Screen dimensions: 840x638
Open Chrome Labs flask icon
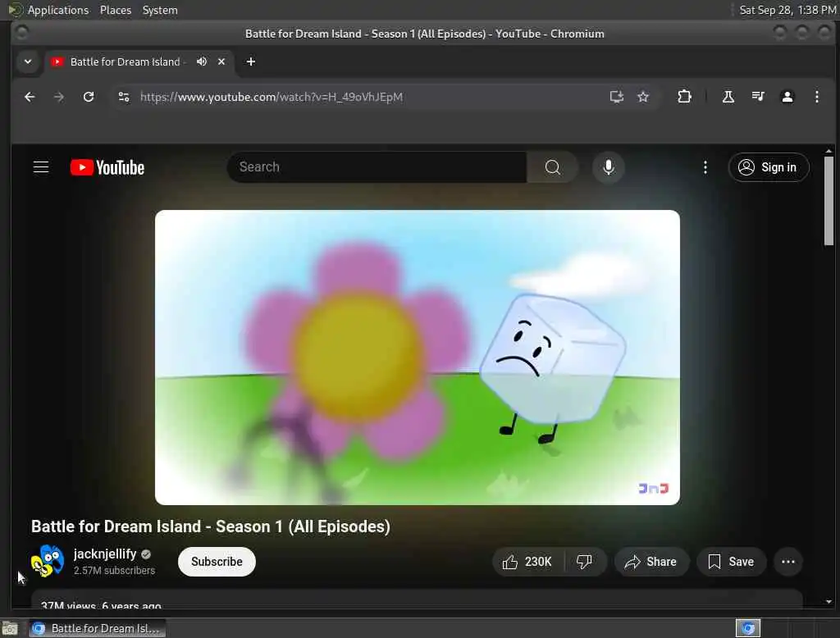(728, 97)
